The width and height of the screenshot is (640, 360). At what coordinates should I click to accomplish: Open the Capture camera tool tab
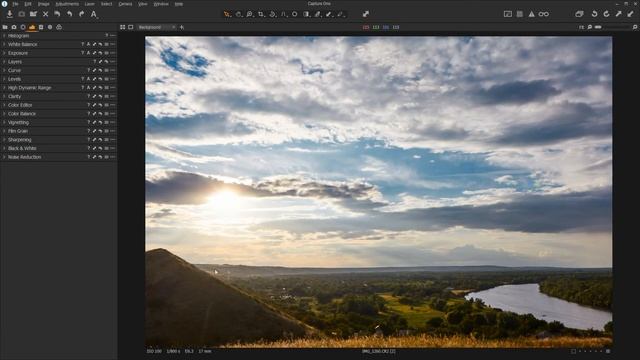click(14, 27)
